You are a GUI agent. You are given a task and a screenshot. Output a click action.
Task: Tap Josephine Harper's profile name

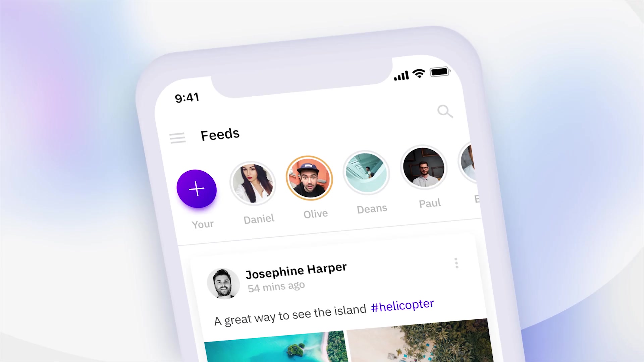[x=296, y=269]
